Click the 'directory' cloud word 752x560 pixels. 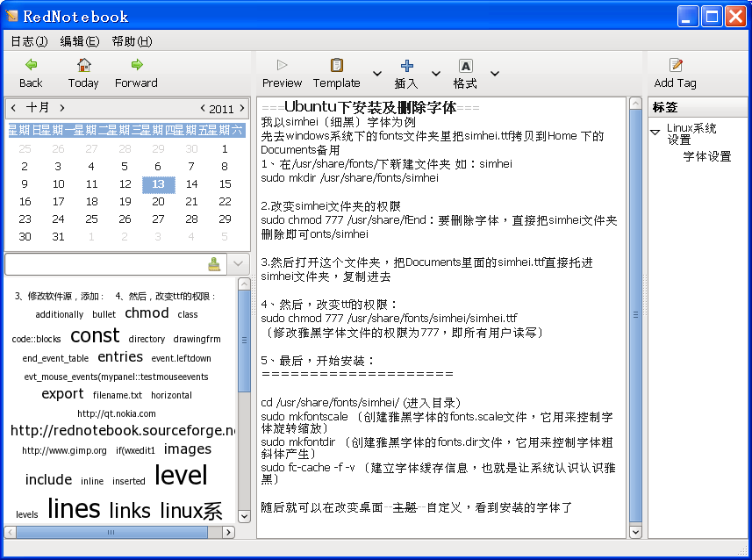point(147,339)
